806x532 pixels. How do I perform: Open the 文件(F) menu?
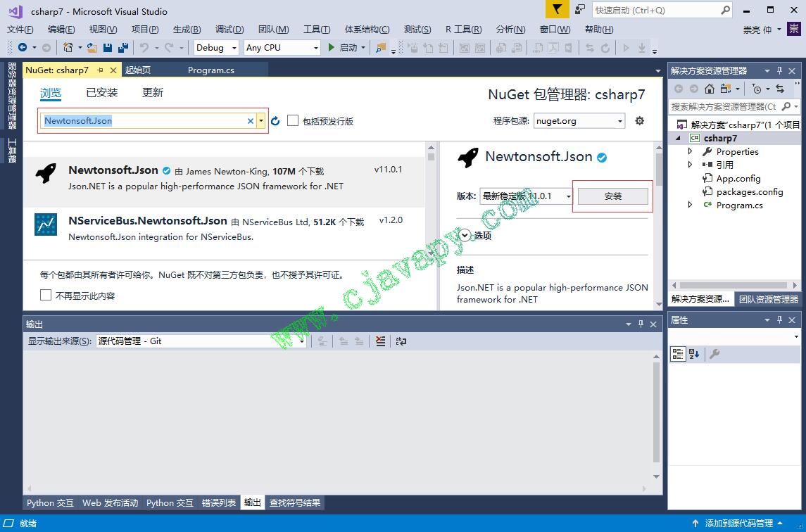pyautogui.click(x=20, y=30)
